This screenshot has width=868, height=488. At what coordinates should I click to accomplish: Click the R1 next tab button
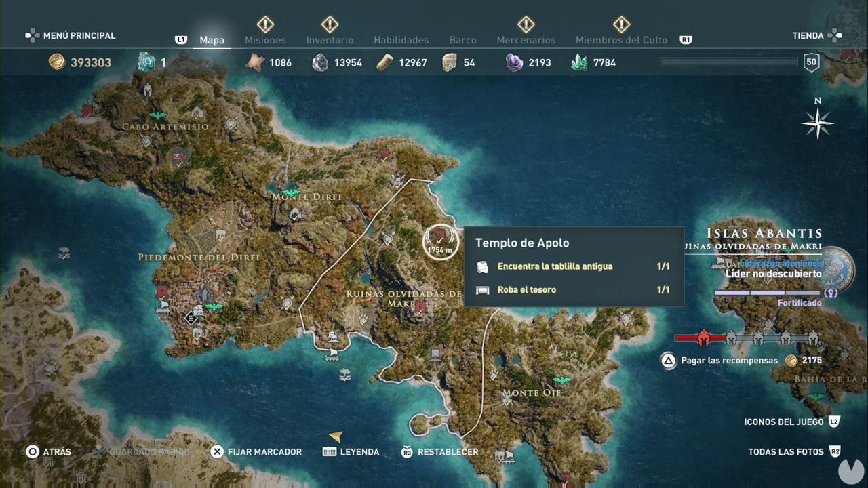click(x=686, y=40)
